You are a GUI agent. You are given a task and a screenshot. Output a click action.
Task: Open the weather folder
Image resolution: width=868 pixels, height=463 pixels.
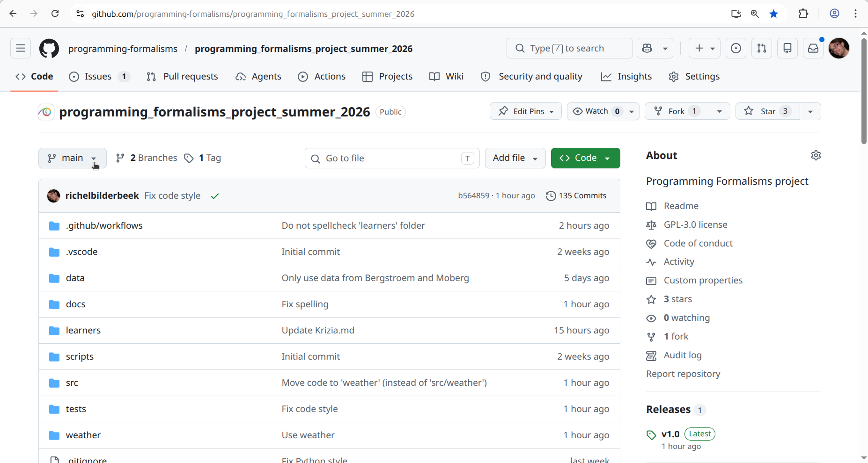[x=83, y=435]
